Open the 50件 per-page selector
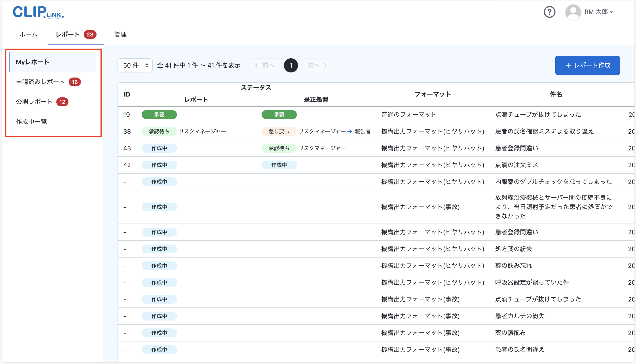Screen dimensions: 636x364 [x=135, y=65]
